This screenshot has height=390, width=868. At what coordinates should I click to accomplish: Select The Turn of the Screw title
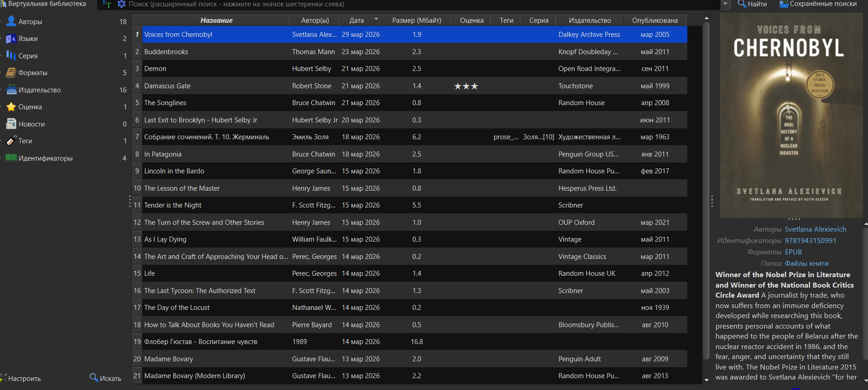204,223
